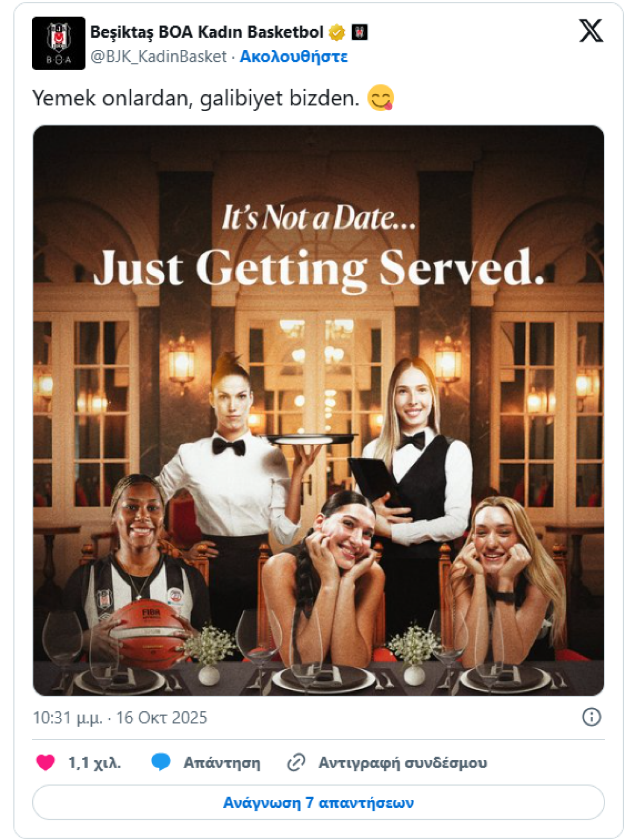This screenshot has width=635, height=840.
Task: Click the Απάντηση reply label
Action: 222,763
